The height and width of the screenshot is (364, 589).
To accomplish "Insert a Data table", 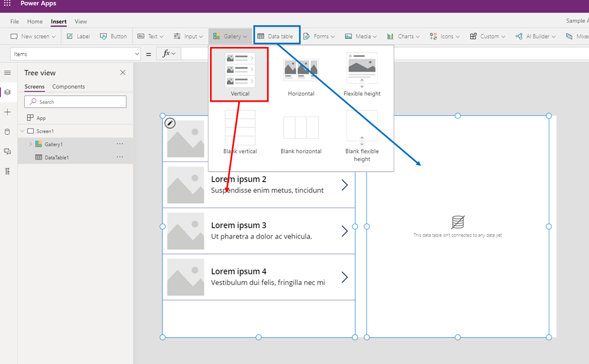I will point(275,36).
